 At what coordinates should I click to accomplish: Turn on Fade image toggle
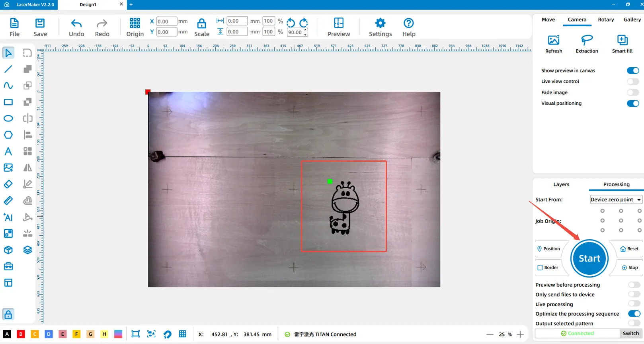632,92
